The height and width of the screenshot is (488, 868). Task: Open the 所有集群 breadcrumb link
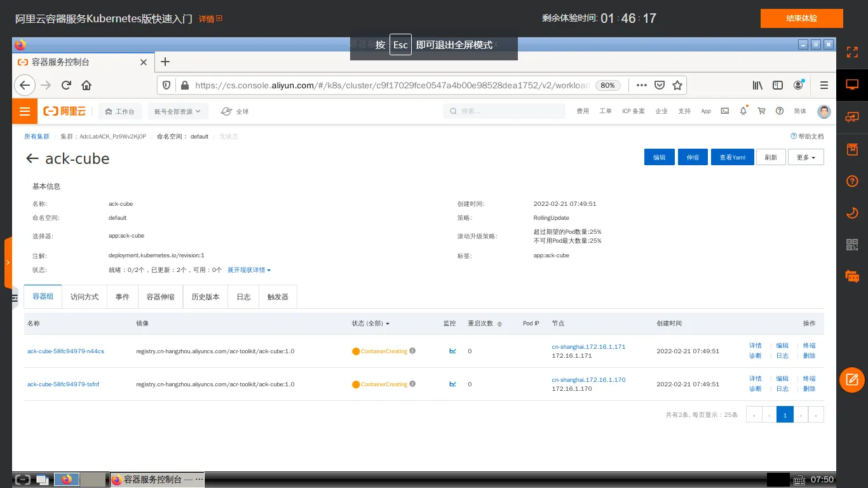pos(37,137)
